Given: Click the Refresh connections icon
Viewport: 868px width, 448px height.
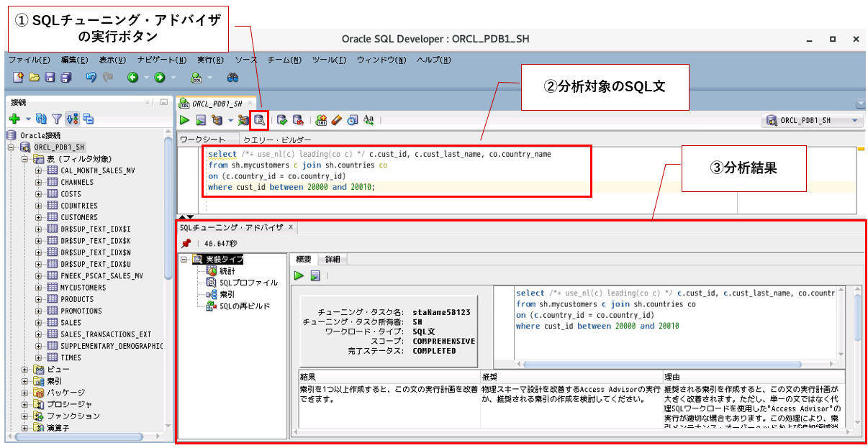Looking at the screenshot, I should (x=41, y=119).
